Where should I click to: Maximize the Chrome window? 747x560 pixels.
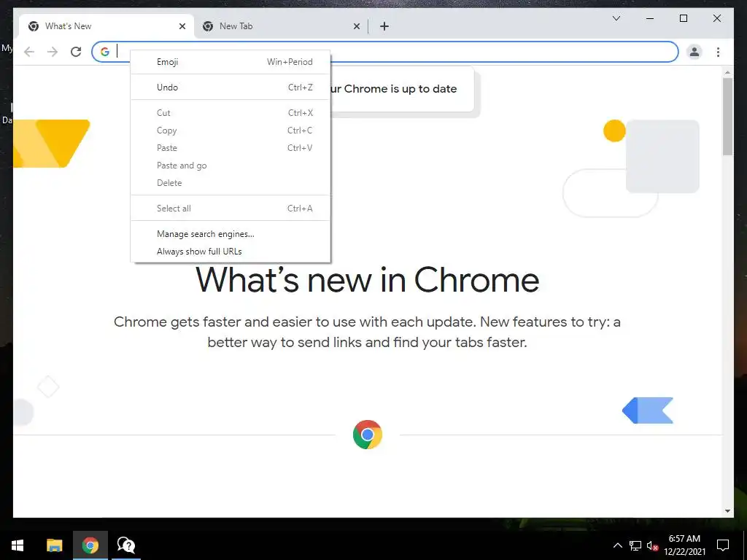(x=683, y=18)
